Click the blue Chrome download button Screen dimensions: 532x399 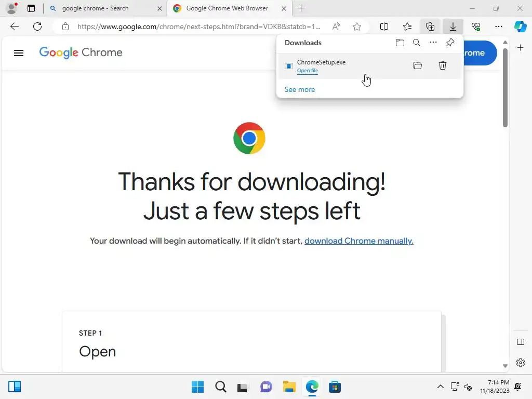coord(480,53)
